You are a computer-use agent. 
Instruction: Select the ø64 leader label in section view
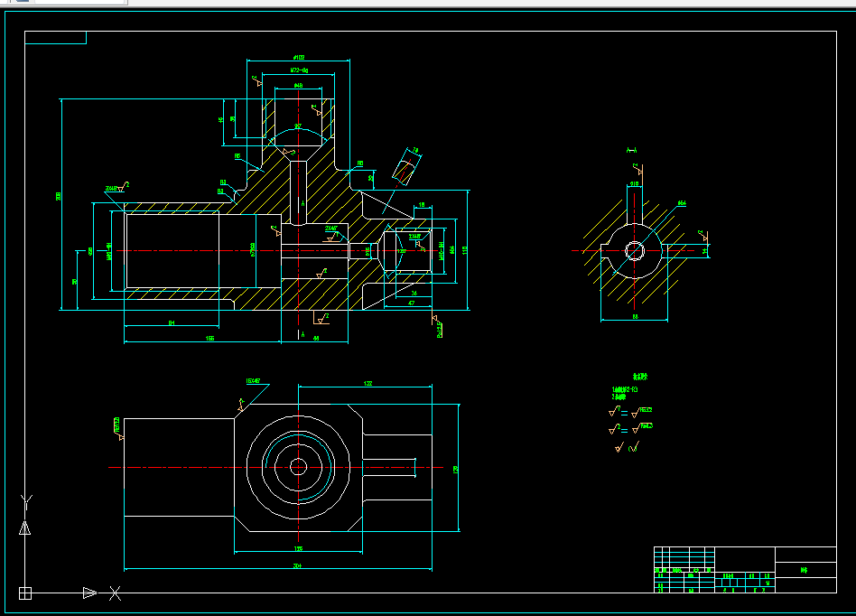tap(682, 203)
